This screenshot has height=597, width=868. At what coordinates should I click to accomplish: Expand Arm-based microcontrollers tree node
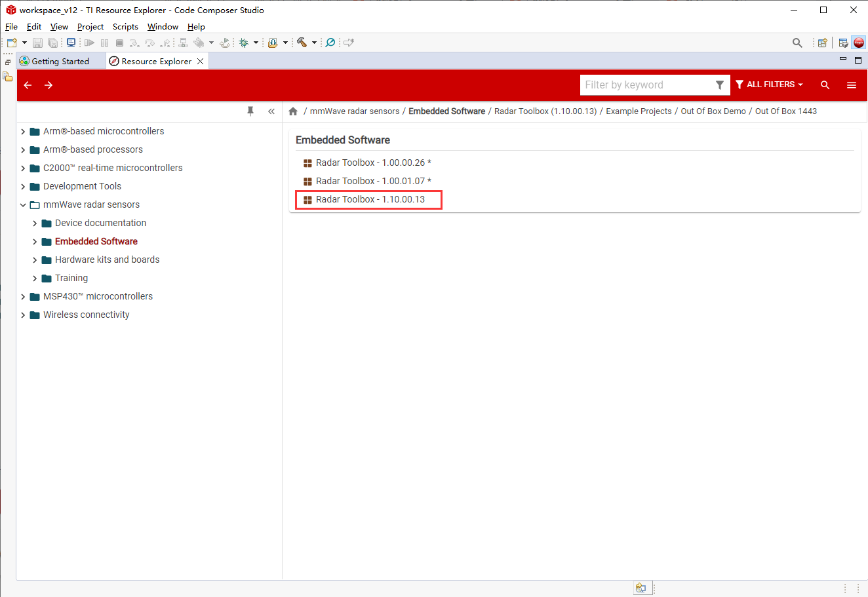(23, 132)
